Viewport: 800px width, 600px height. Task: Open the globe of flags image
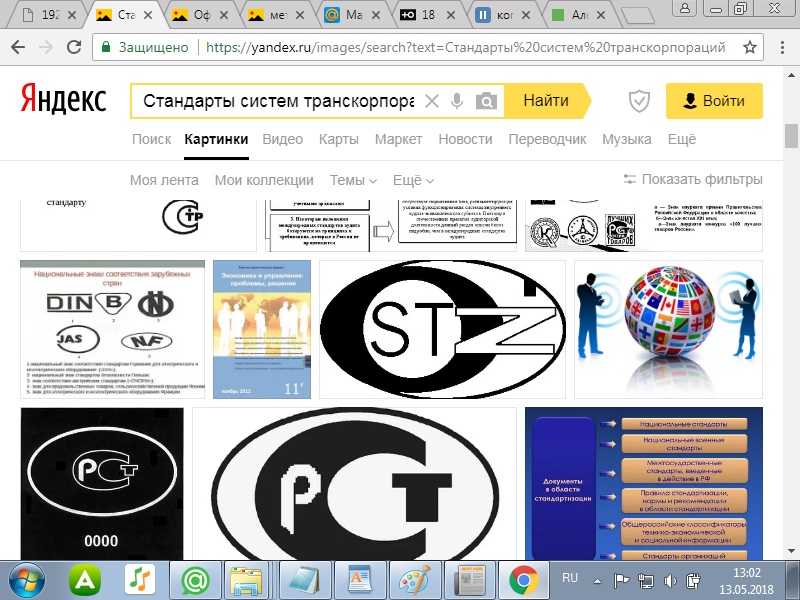(668, 329)
